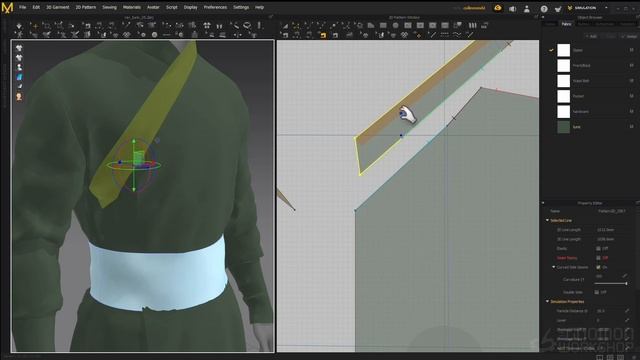Click the pencil edit icon beside Curvature value
This screenshot has height=360, width=640.
tap(624, 276)
